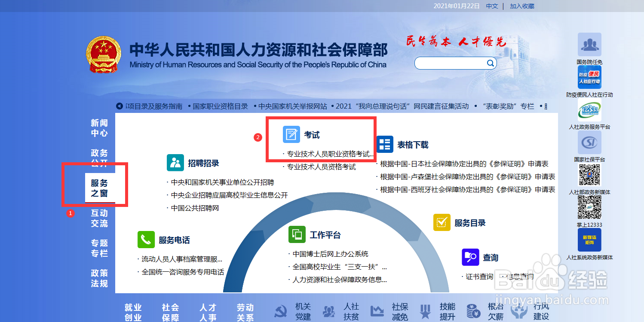Open "表彰奖励"专栏 ticker link

(508, 106)
